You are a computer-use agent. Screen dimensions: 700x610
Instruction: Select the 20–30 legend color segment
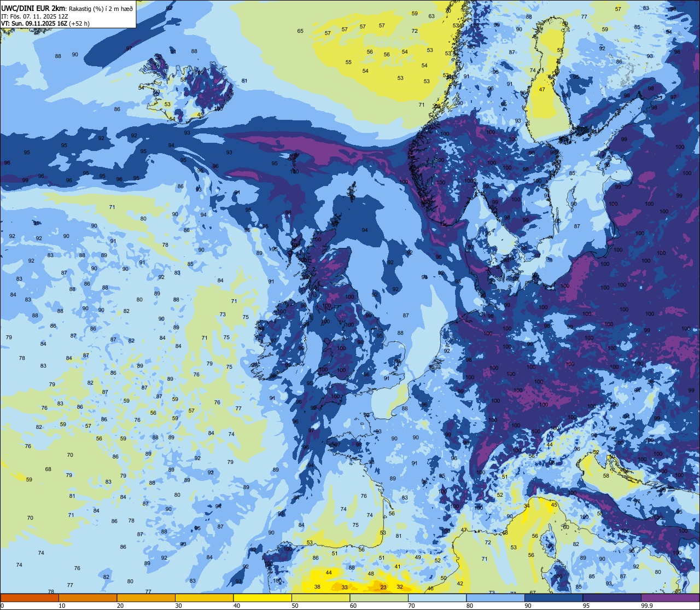click(146, 597)
